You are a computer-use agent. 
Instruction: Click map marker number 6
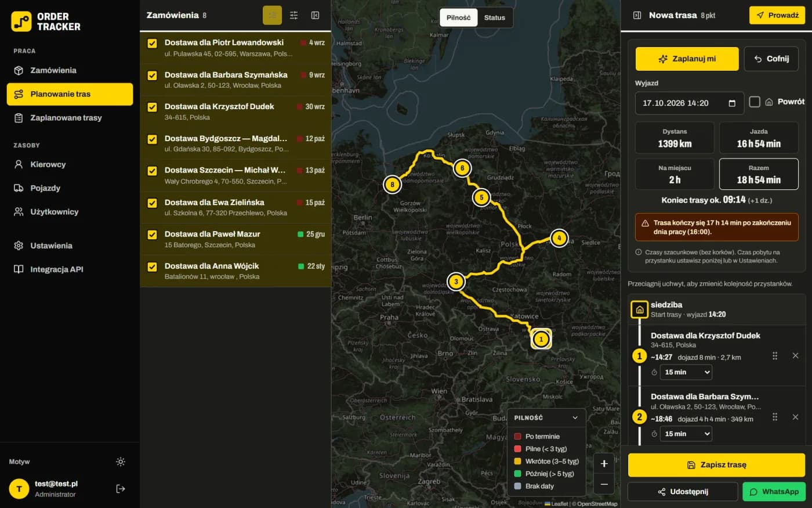click(462, 168)
